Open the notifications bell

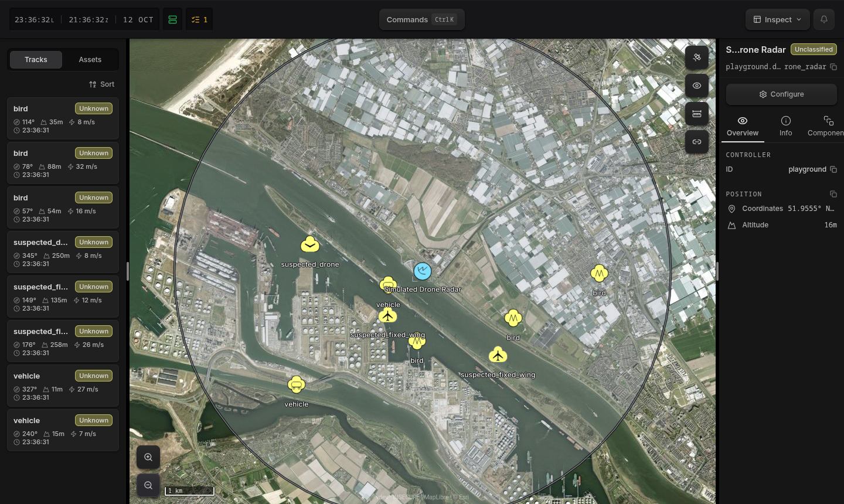824,19
